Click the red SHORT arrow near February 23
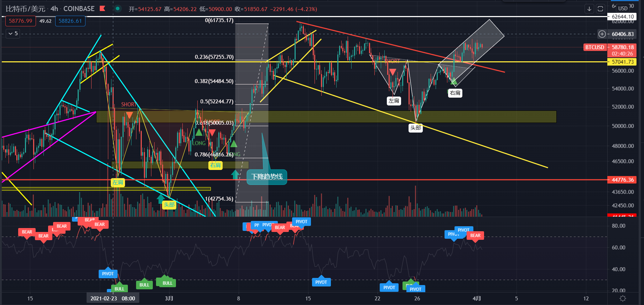644x305 pixels. tap(130, 115)
